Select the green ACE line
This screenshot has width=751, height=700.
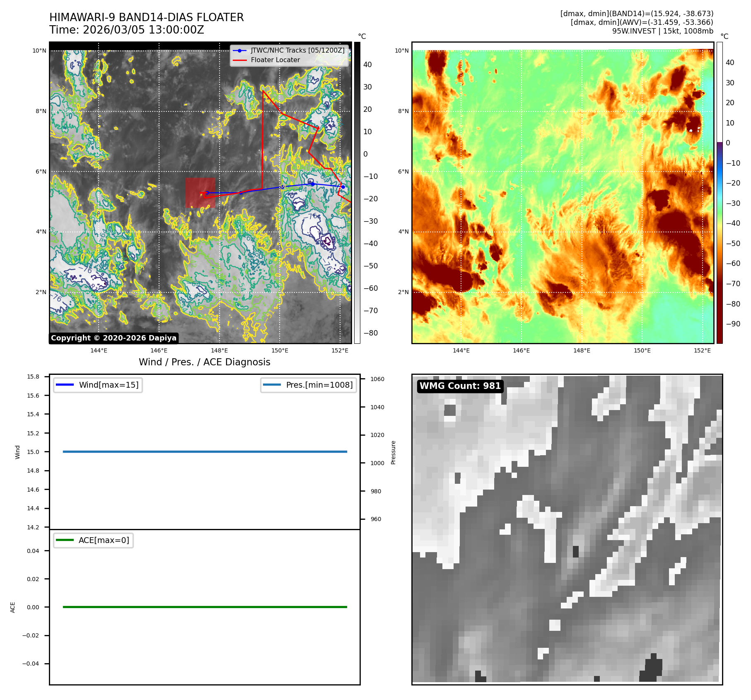tap(205, 607)
